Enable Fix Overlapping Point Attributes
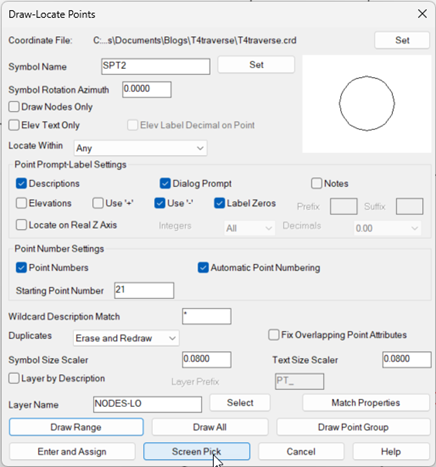This screenshot has height=467, width=436. (x=274, y=335)
